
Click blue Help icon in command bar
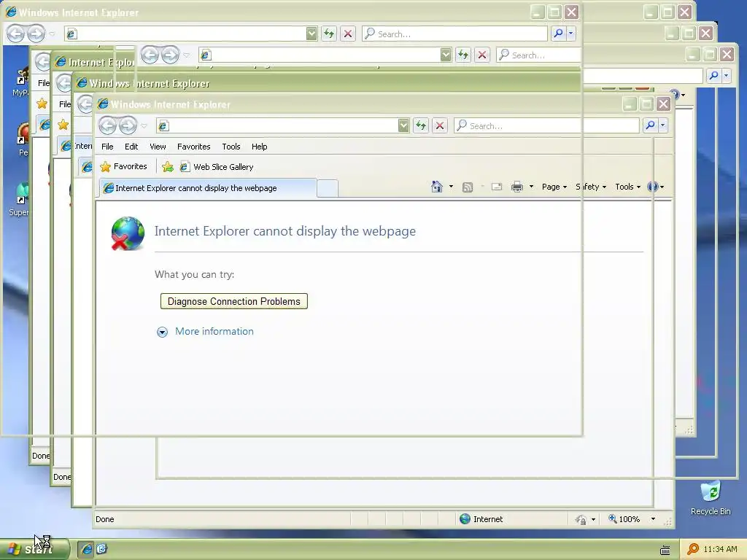coord(653,187)
